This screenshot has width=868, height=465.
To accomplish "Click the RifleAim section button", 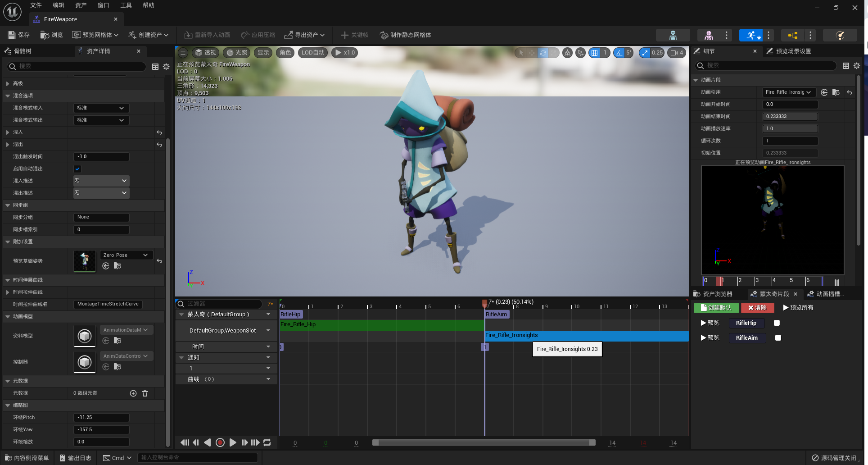I will coord(747,338).
